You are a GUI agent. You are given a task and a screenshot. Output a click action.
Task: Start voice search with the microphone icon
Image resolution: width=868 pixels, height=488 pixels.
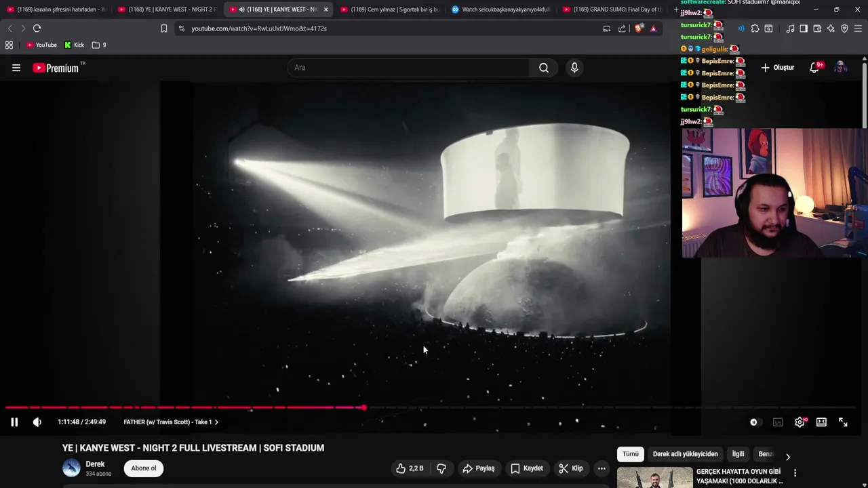click(574, 68)
